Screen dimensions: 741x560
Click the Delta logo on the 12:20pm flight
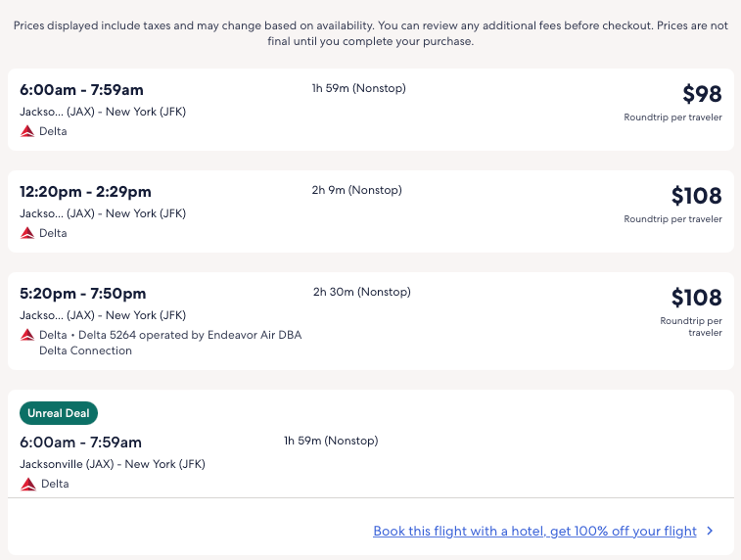click(27, 233)
